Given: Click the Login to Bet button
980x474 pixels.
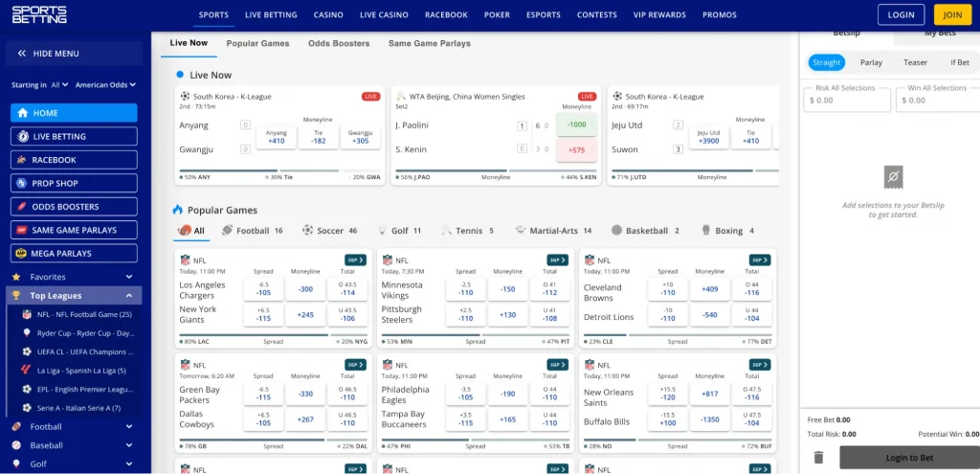Looking at the screenshot, I should [x=909, y=458].
